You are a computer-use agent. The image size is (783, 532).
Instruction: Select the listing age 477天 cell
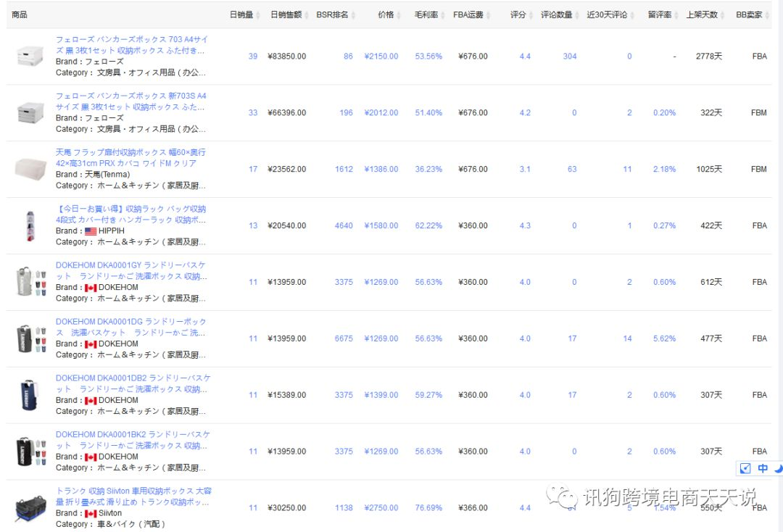pyautogui.click(x=711, y=338)
